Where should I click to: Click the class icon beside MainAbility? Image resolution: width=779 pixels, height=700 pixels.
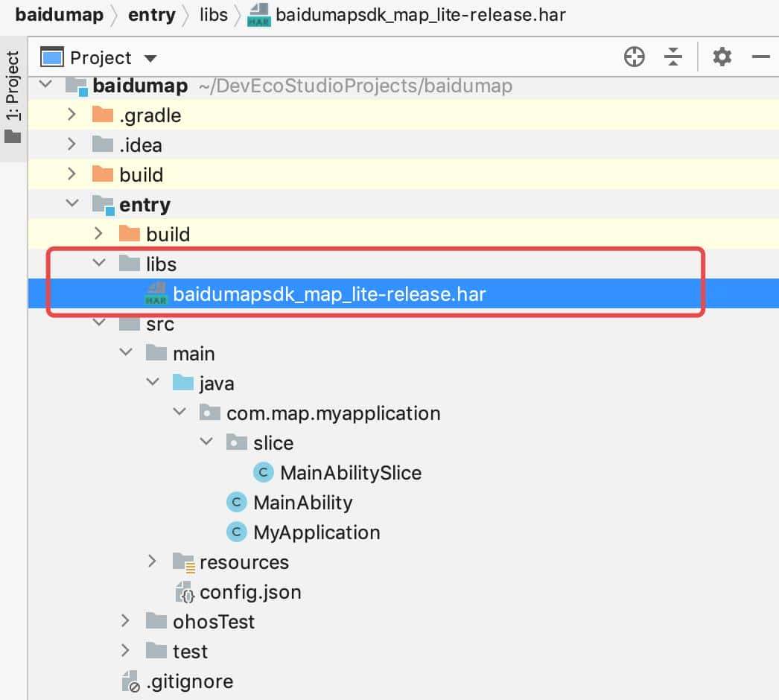pyautogui.click(x=237, y=502)
